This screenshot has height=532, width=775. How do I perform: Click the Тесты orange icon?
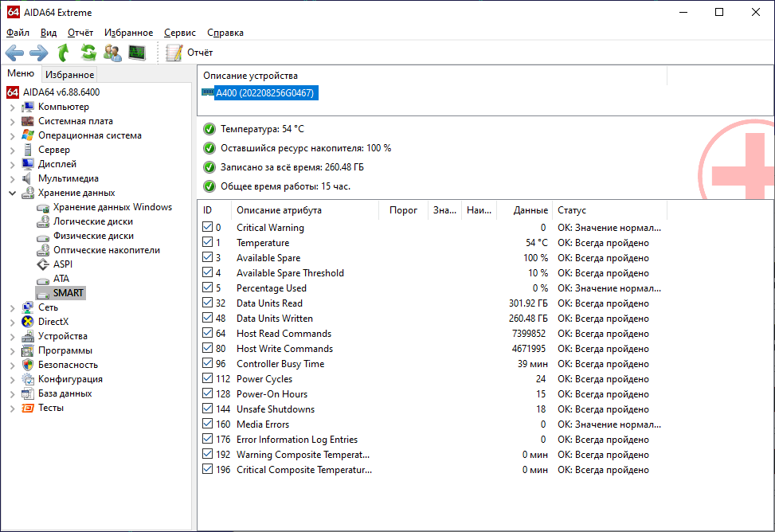tap(28, 408)
